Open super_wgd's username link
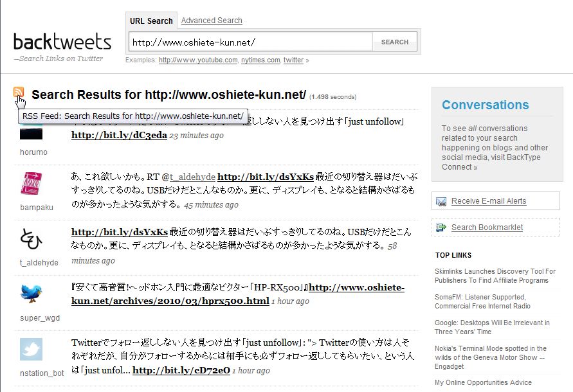 (40, 318)
